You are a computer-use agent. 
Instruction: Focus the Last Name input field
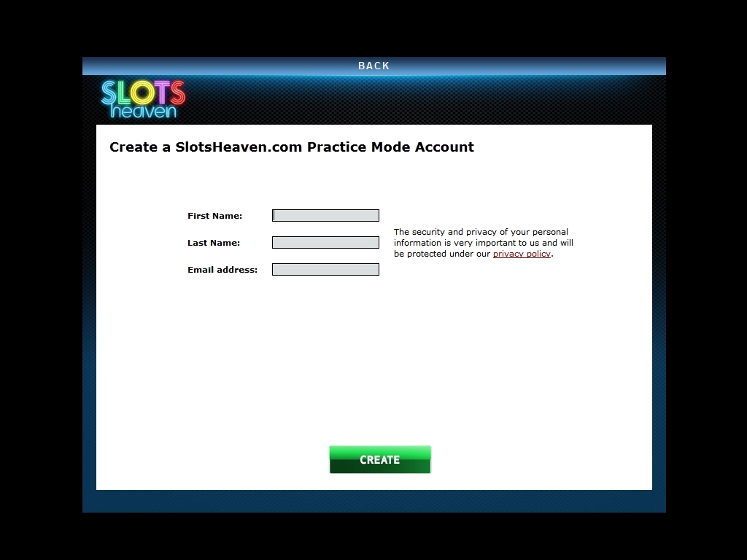click(326, 243)
